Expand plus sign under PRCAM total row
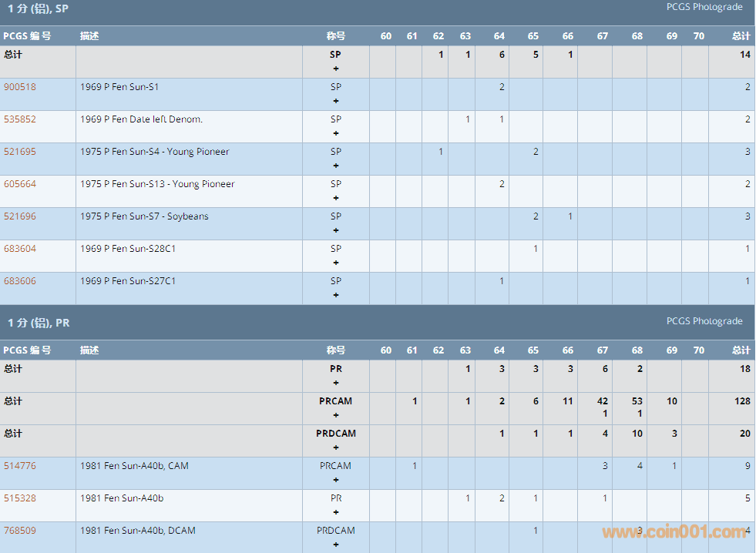Screen dimensions: 756x553 pos(336,415)
